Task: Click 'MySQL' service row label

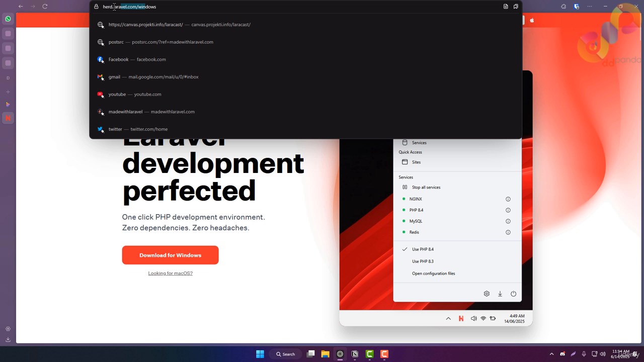Action: (416, 221)
